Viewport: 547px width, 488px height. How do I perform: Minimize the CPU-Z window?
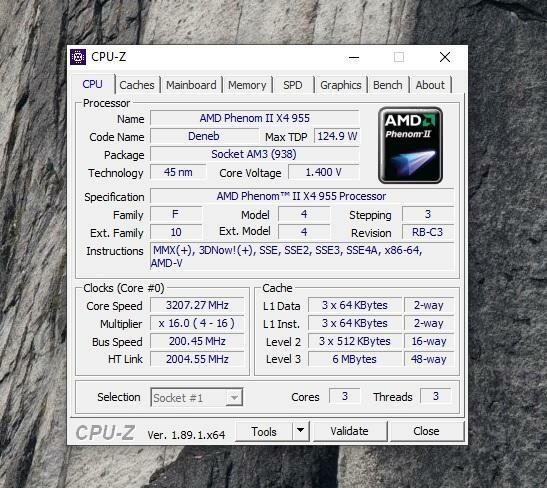tap(354, 57)
